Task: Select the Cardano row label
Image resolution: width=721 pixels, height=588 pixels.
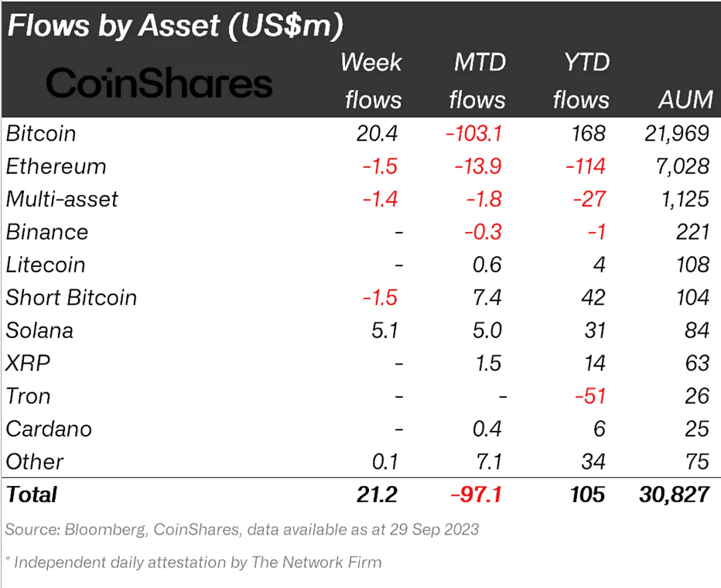Action: point(49,429)
